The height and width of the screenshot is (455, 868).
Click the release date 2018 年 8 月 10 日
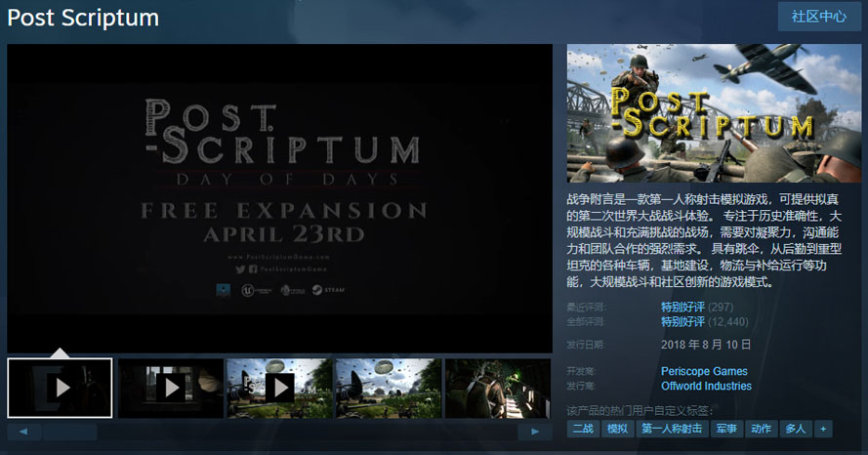706,345
